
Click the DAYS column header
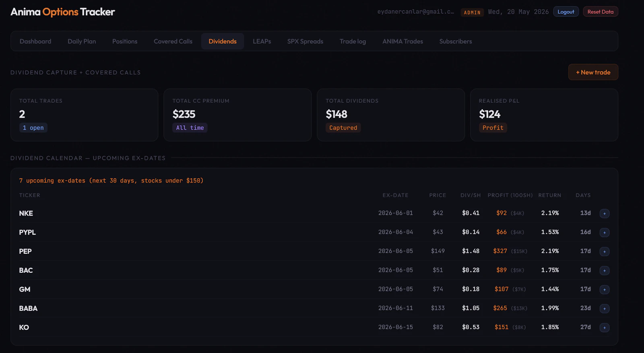coord(583,195)
